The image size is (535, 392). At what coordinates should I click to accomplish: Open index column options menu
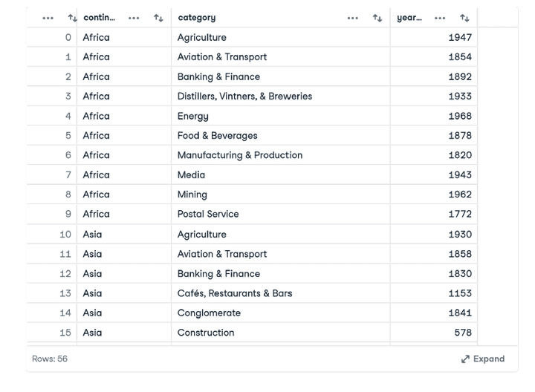pos(48,18)
